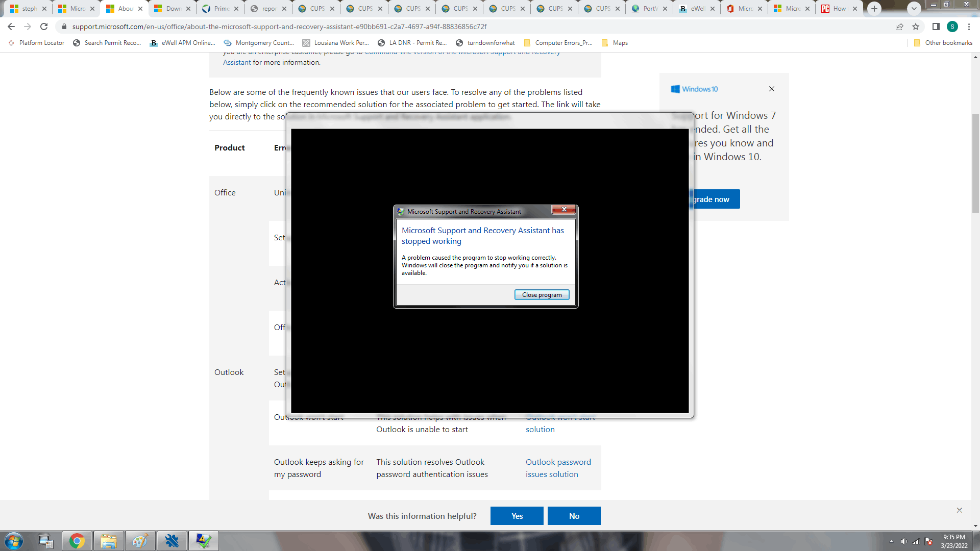Expand the tab search dropdown arrow
Viewport: 980px width, 551px height.
point(914,9)
